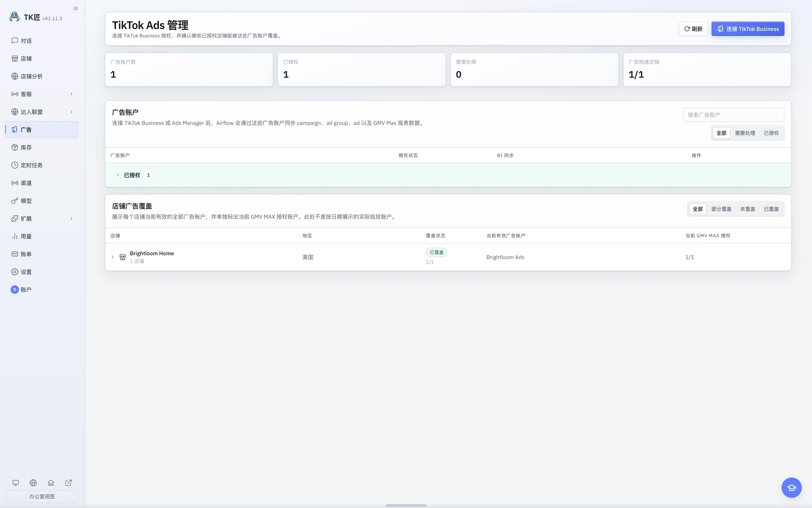Viewport: 812px width, 508px height.
Task: Open 店铺 store icon in sidebar
Action: (15, 58)
